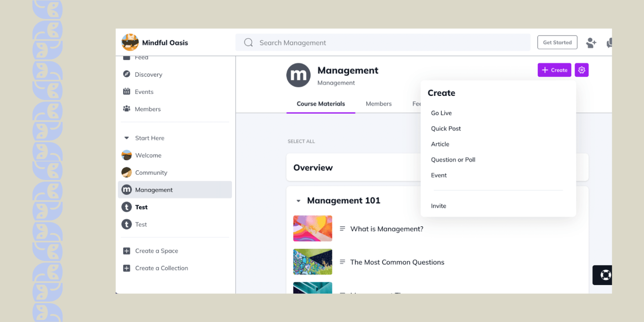Screen dimensions: 644x322
Task: Click lesson icon beside What is Management?
Action: 342,229
